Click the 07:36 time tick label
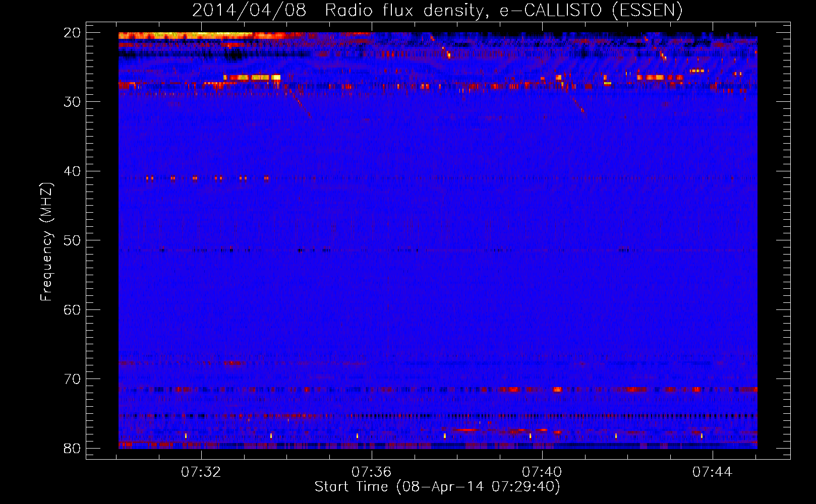The image size is (816, 504). (x=372, y=472)
